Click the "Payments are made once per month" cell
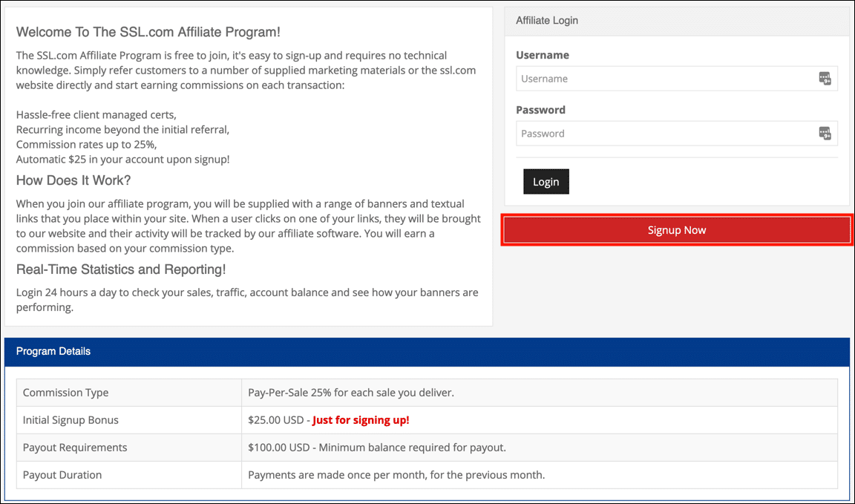 (x=396, y=475)
